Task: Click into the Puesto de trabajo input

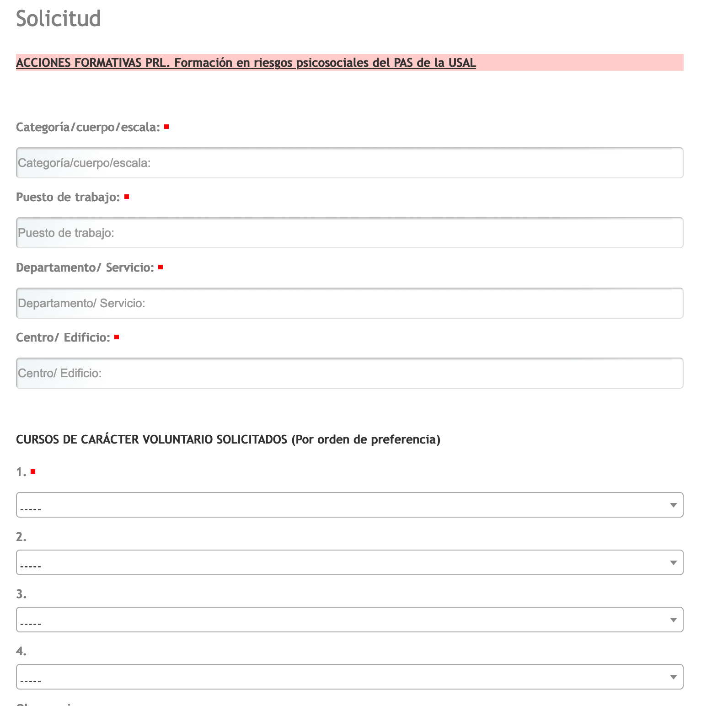Action: [x=349, y=233]
